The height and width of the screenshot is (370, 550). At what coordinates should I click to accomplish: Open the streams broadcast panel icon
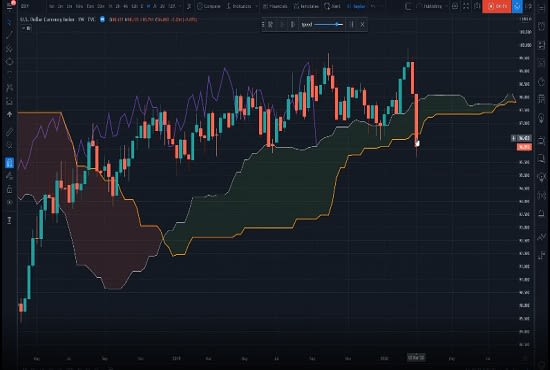coord(541,195)
